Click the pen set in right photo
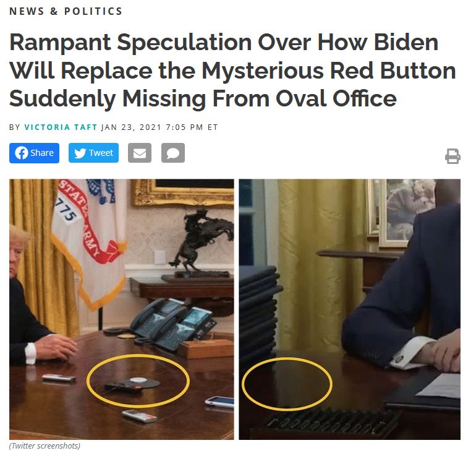Image resolution: width=476 pixels, height=456 pixels. pyautogui.click(x=331, y=421)
